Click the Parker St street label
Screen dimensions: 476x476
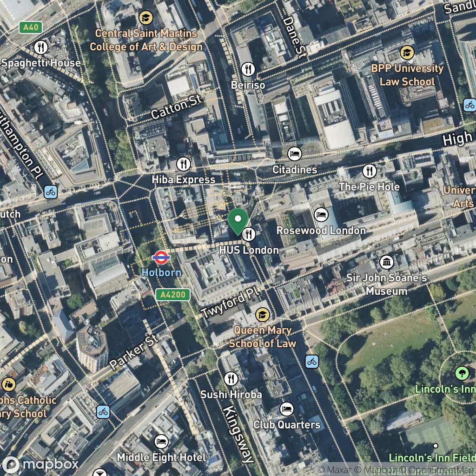click(x=134, y=352)
